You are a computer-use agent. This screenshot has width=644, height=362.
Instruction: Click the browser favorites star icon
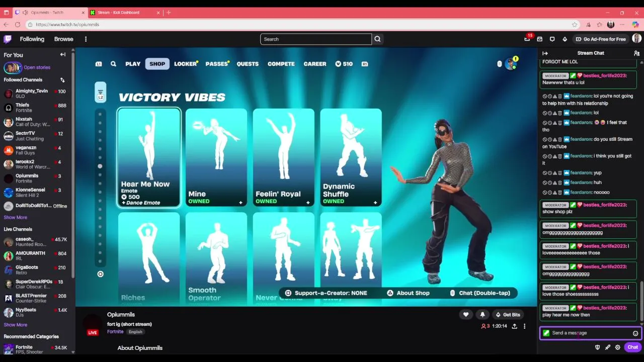point(575,25)
